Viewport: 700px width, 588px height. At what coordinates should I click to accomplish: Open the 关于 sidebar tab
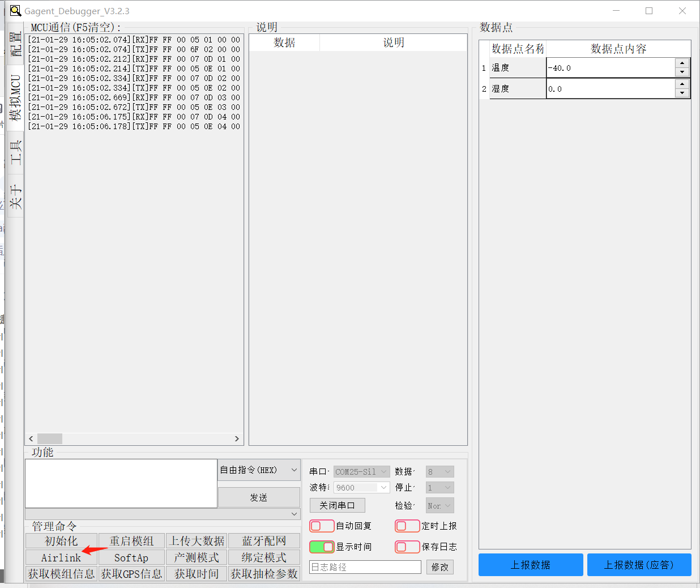[x=15, y=193]
